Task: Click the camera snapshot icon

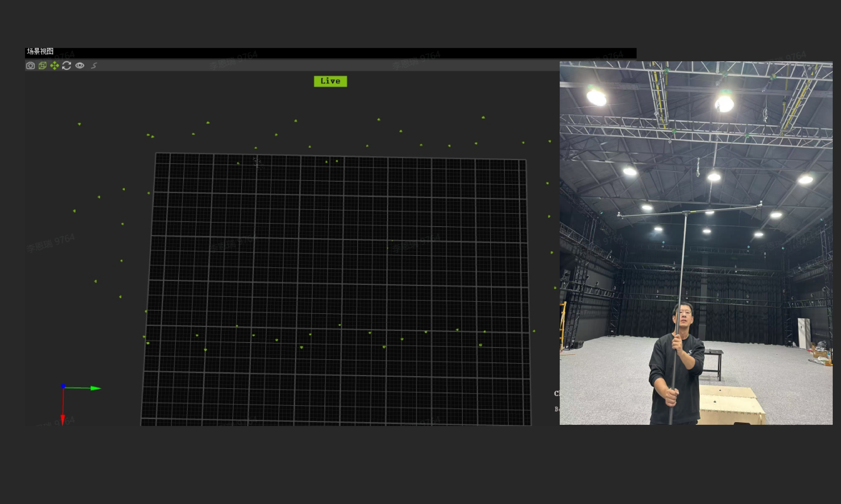Action: coord(30,66)
